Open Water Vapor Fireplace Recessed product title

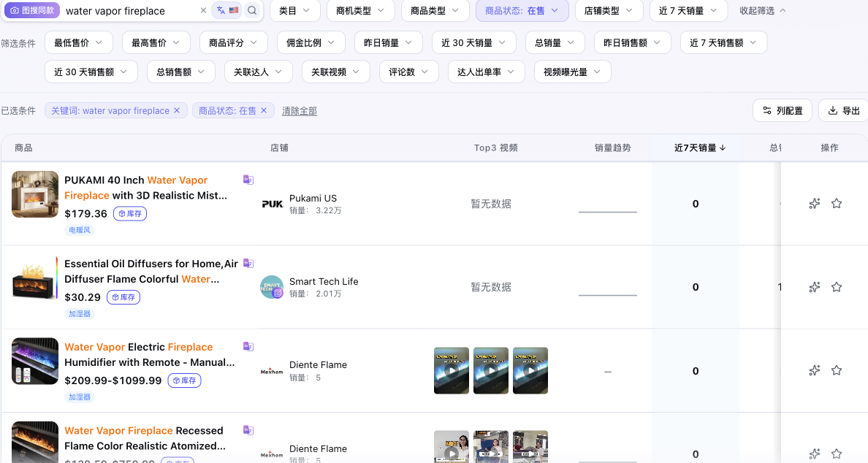145,438
